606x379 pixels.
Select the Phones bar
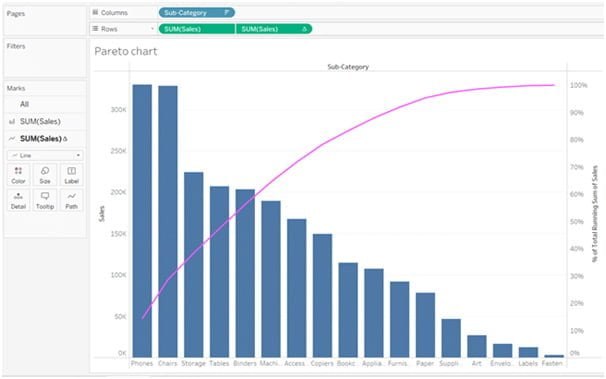point(142,221)
